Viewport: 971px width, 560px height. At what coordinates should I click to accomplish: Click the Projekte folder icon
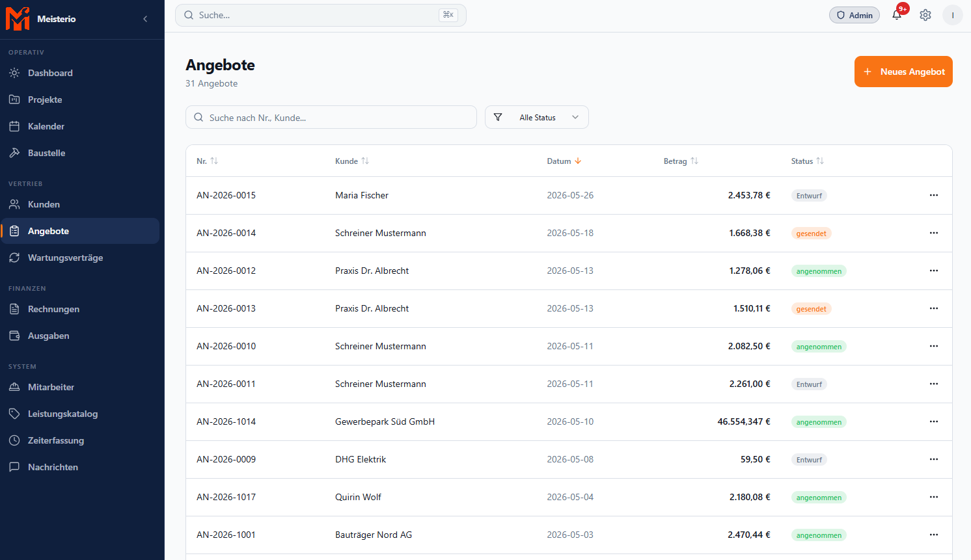14,100
